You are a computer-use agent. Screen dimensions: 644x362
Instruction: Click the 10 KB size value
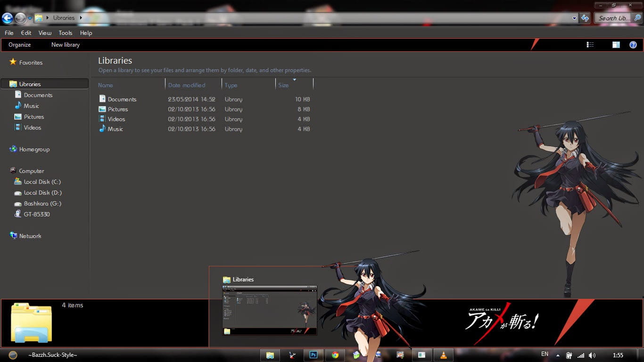302,99
